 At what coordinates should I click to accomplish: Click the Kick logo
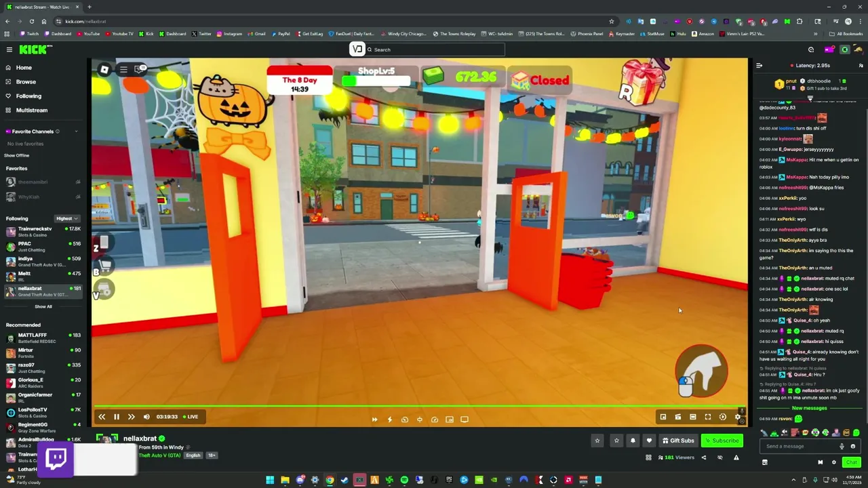[35, 49]
